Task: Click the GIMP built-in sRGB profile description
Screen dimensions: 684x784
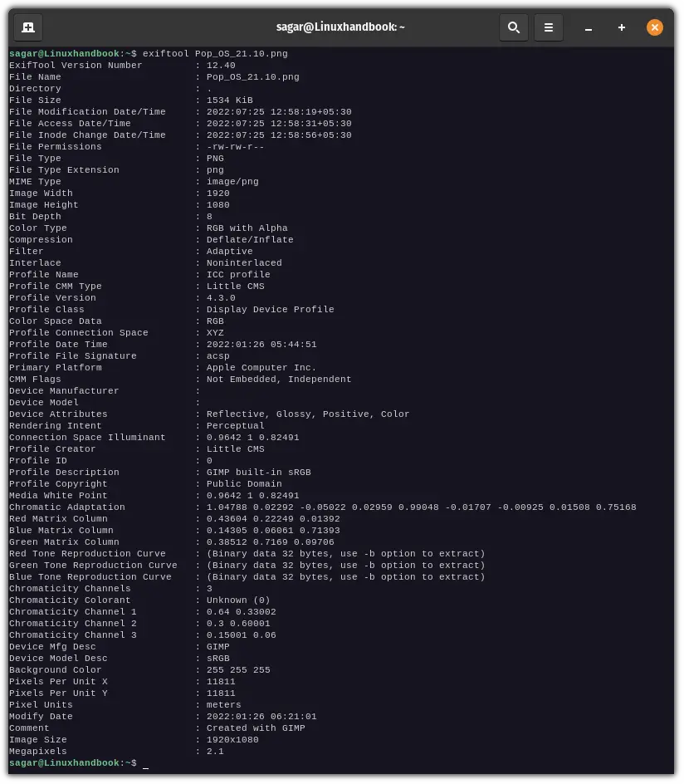Action: click(261, 472)
